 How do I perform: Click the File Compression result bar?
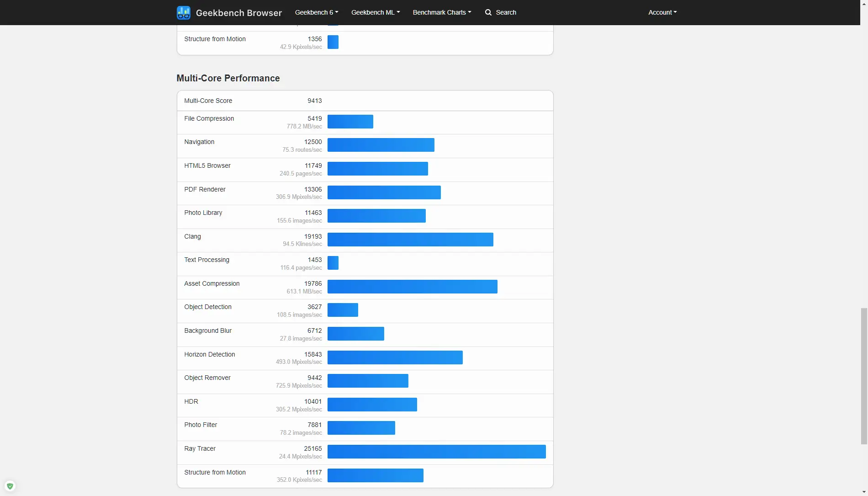click(x=350, y=122)
